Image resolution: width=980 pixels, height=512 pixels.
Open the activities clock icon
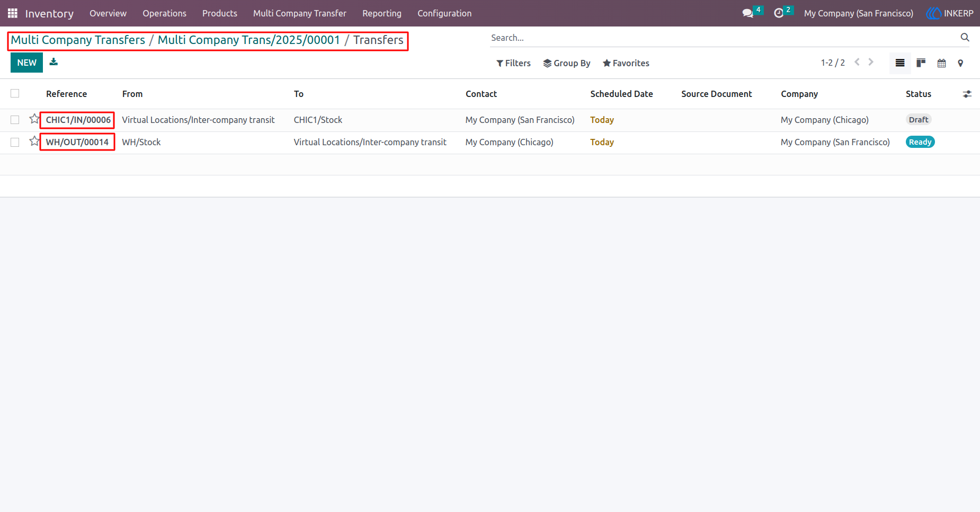779,13
